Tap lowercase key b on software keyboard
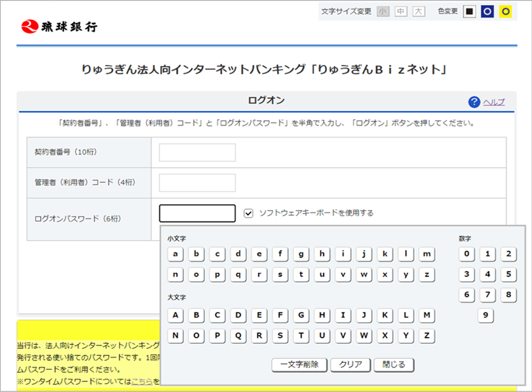Image resolution: width=532 pixels, height=392 pixels. [x=196, y=254]
